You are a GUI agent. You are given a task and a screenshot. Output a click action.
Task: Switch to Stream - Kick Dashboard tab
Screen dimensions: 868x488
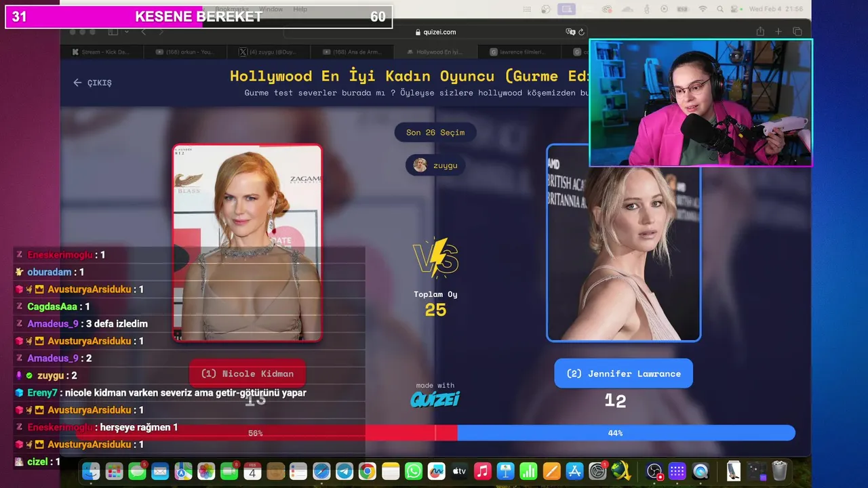tap(102, 52)
